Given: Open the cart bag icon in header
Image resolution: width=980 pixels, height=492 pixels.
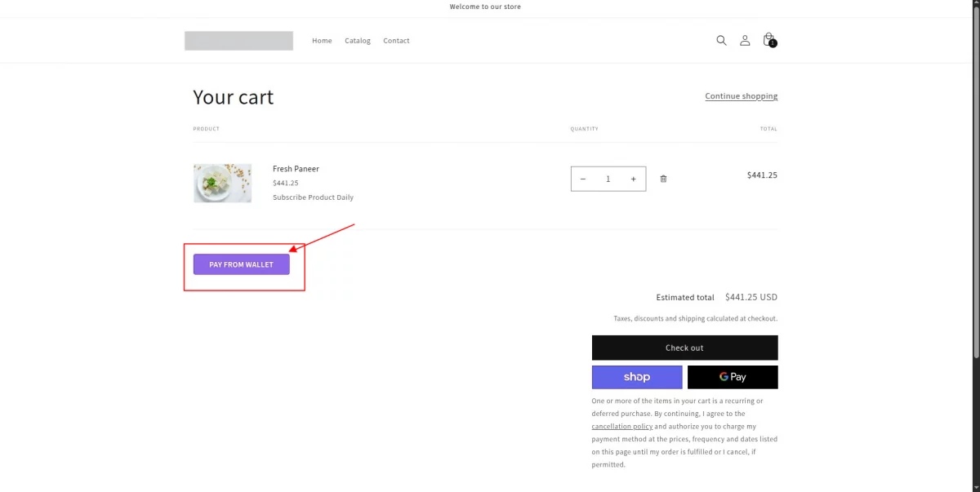Looking at the screenshot, I should point(768,40).
